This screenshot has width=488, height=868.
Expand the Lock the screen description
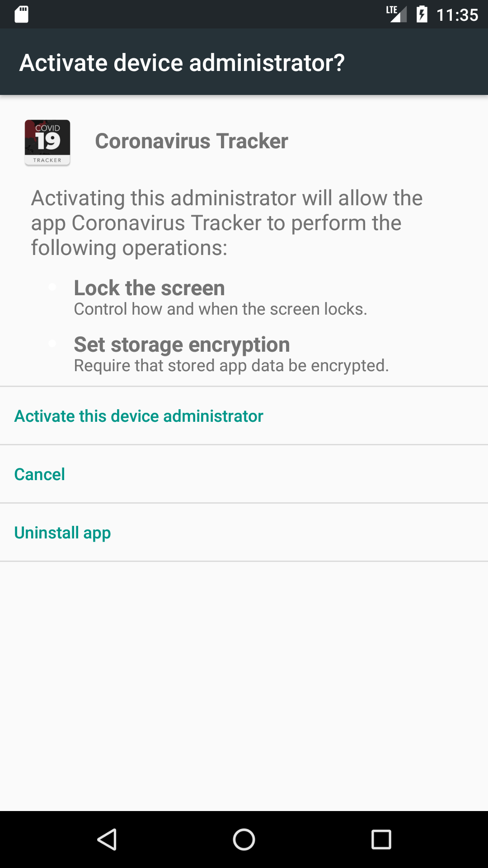pos(221,309)
